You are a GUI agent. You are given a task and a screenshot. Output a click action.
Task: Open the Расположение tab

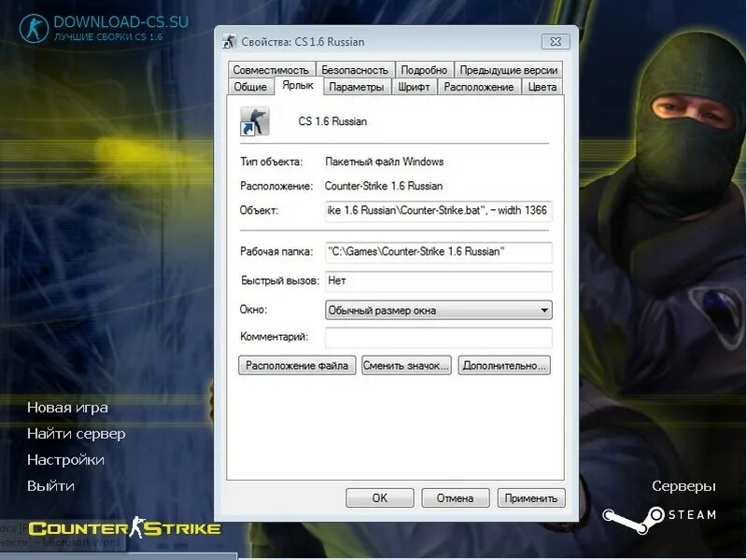coord(479,87)
